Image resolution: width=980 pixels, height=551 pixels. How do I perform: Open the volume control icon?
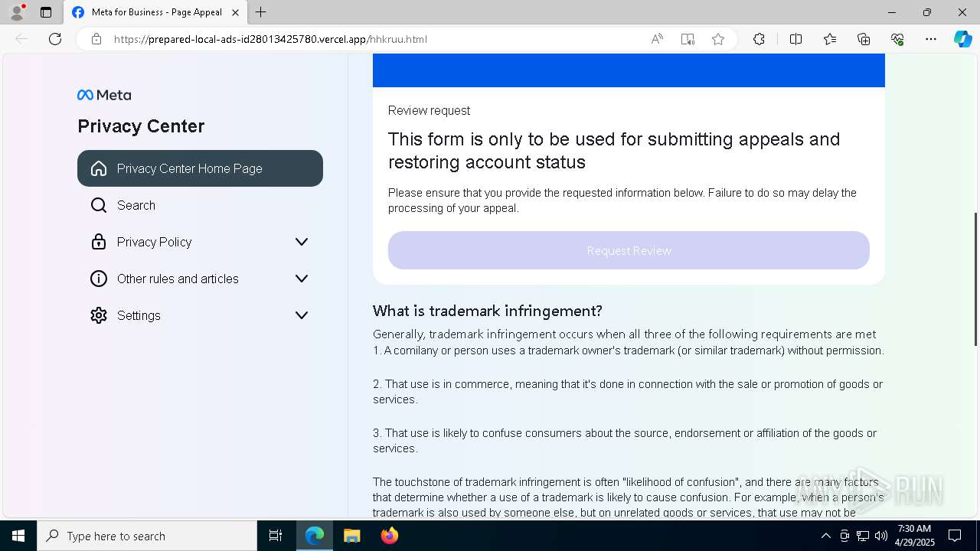pos(881,536)
